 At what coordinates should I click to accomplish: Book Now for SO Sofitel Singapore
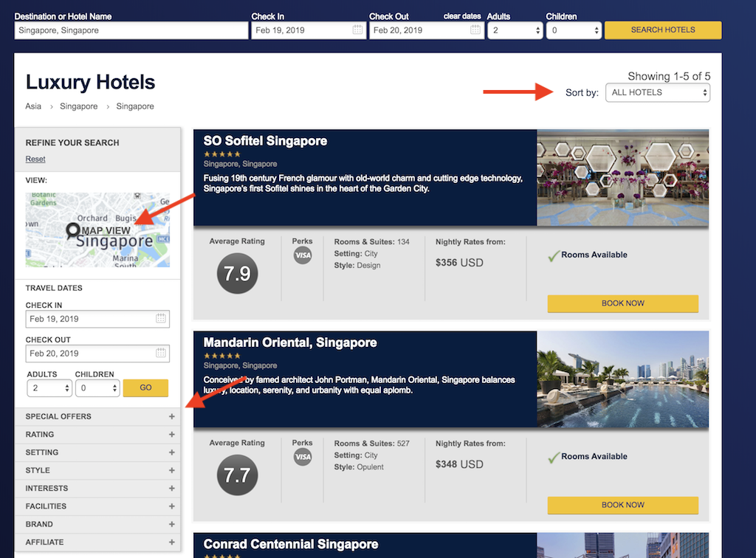click(x=623, y=303)
